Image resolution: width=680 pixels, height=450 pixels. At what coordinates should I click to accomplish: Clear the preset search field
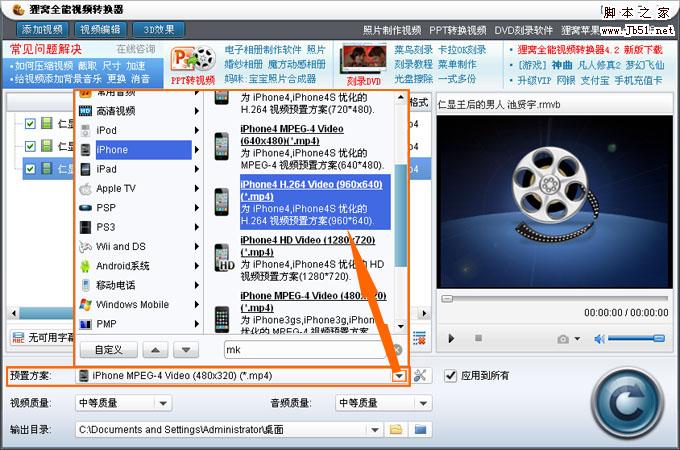[x=398, y=350]
